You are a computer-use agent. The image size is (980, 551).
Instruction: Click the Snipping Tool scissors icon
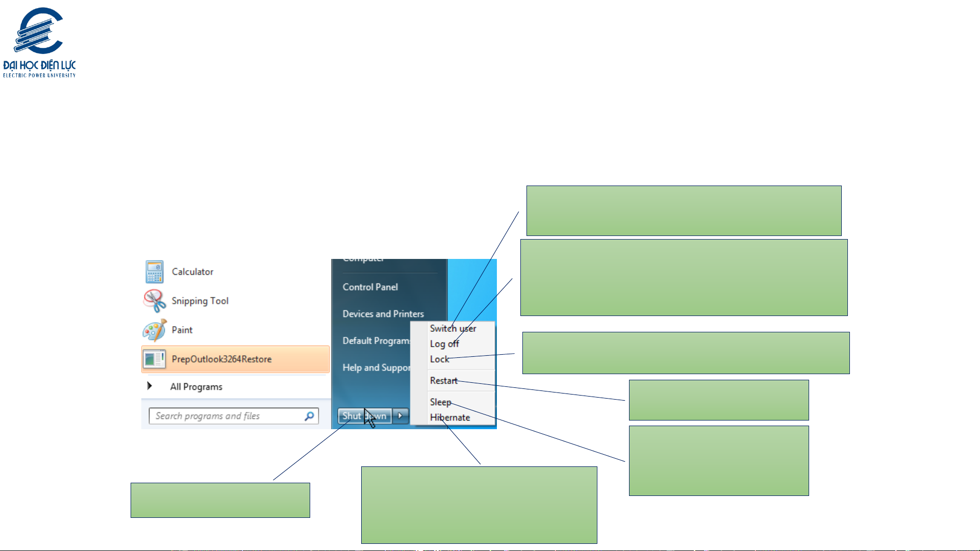(x=154, y=301)
